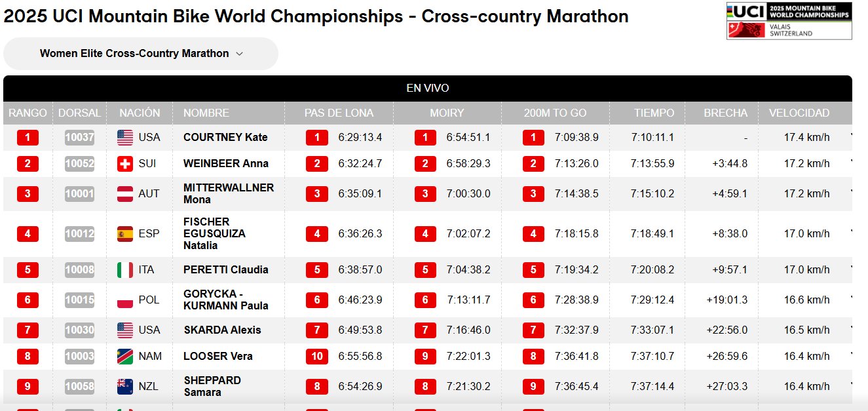Viewport: 868px width, 411px height.
Task: Select the Spanish flag in the fourth row
Action: pos(125,233)
